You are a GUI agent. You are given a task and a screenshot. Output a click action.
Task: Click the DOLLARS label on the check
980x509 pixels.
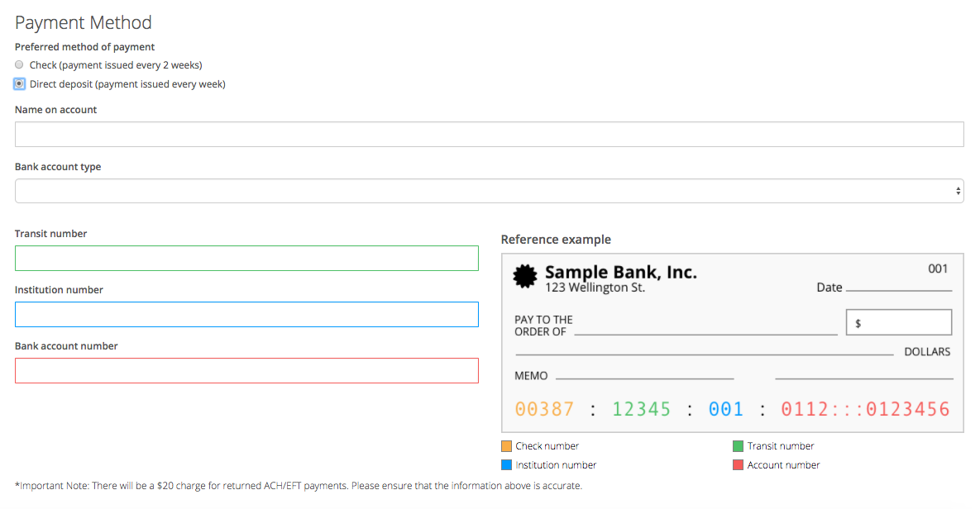point(928,352)
